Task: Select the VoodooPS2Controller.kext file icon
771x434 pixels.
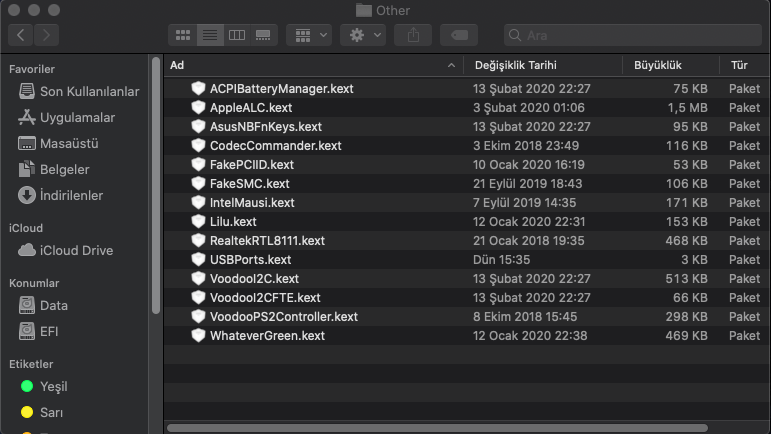Action: 198,317
